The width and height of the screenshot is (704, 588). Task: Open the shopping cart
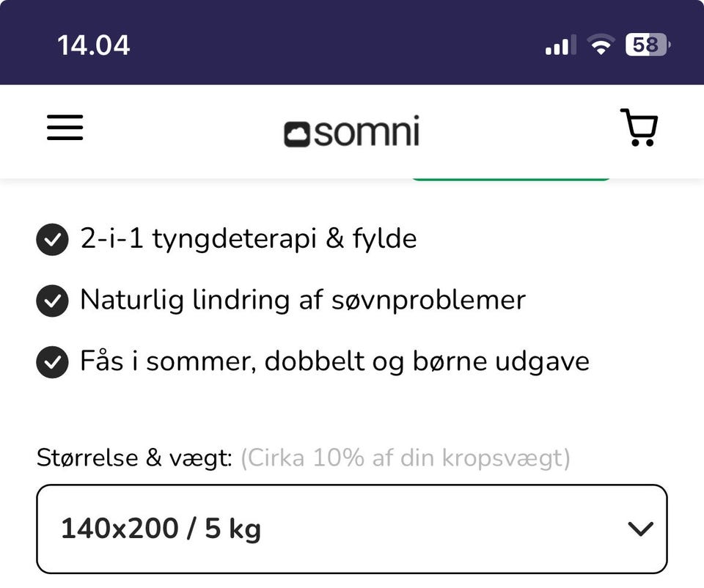pos(639,127)
